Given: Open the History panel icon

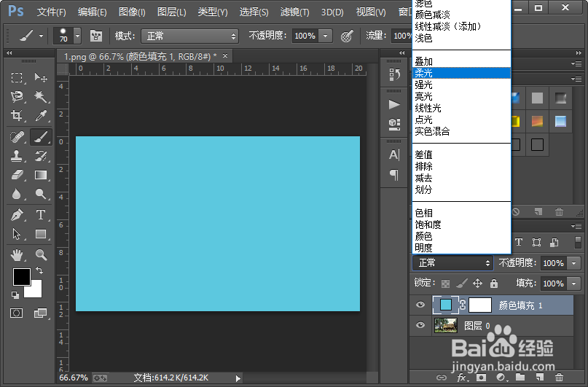Looking at the screenshot, I should click(394, 74).
